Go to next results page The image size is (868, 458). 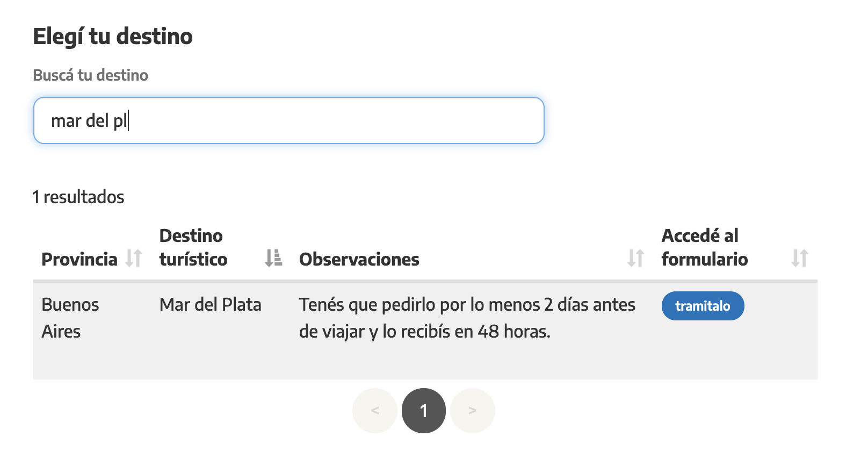click(473, 411)
